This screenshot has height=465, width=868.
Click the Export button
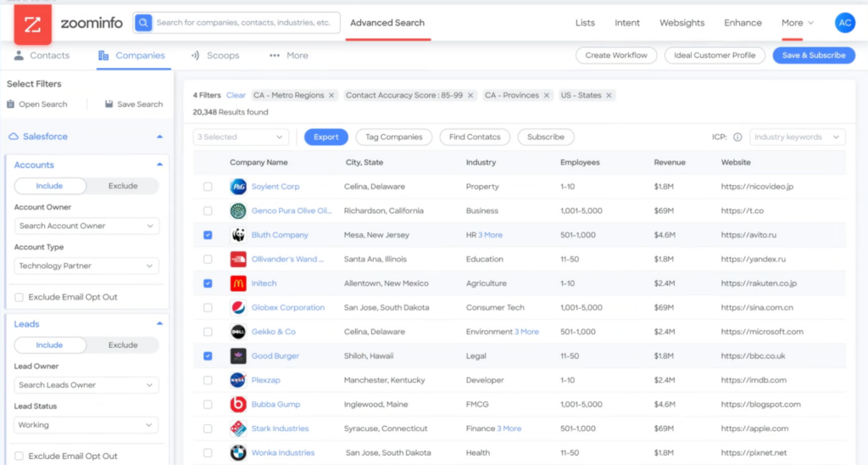point(326,137)
